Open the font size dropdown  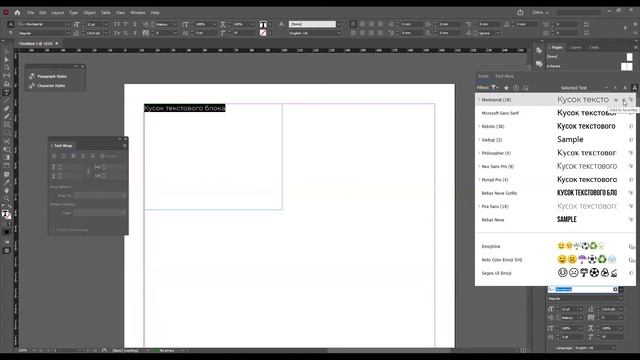(x=106, y=24)
